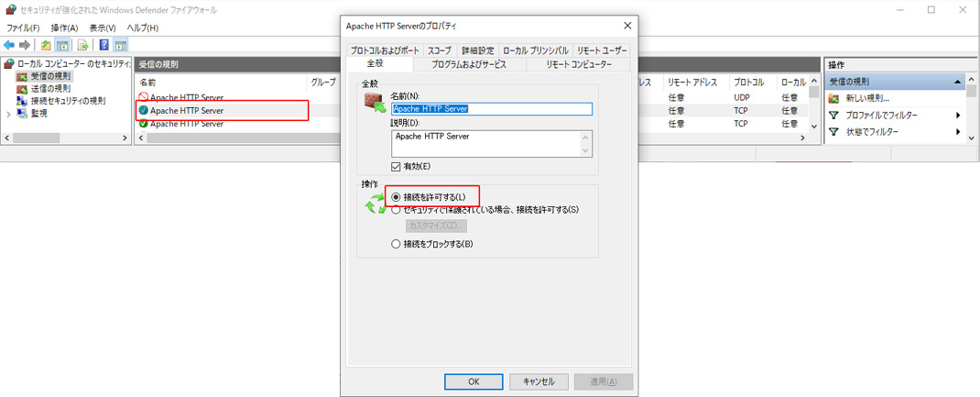Click the リモート アドレス column header

(697, 82)
